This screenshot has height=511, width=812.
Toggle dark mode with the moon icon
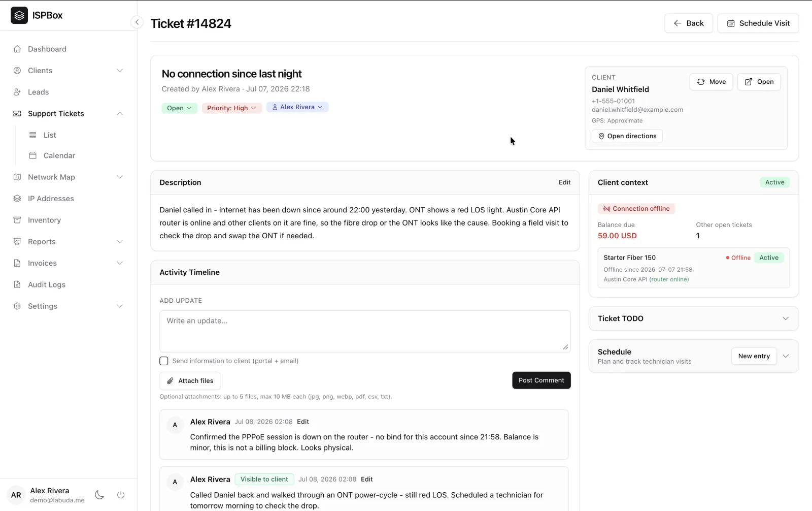pyautogui.click(x=99, y=495)
